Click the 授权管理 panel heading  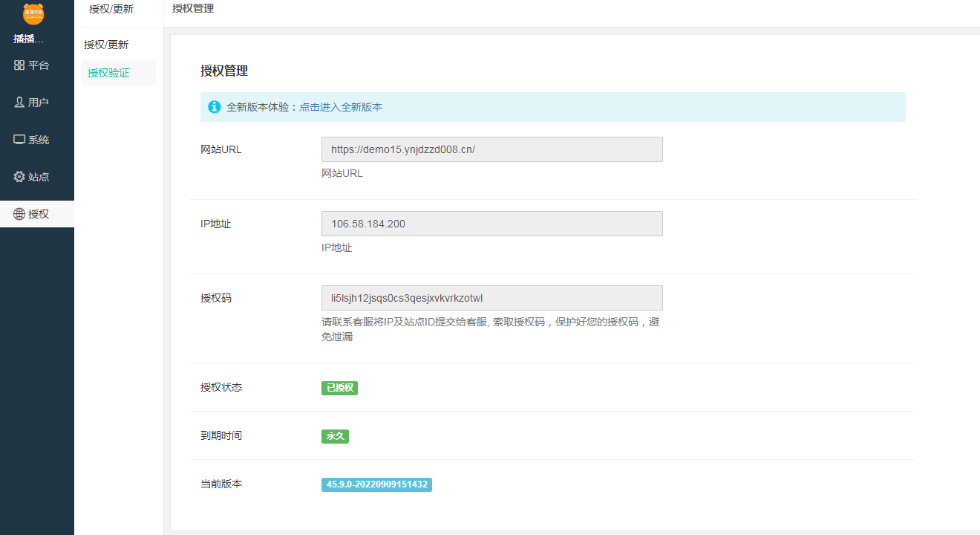coord(224,71)
